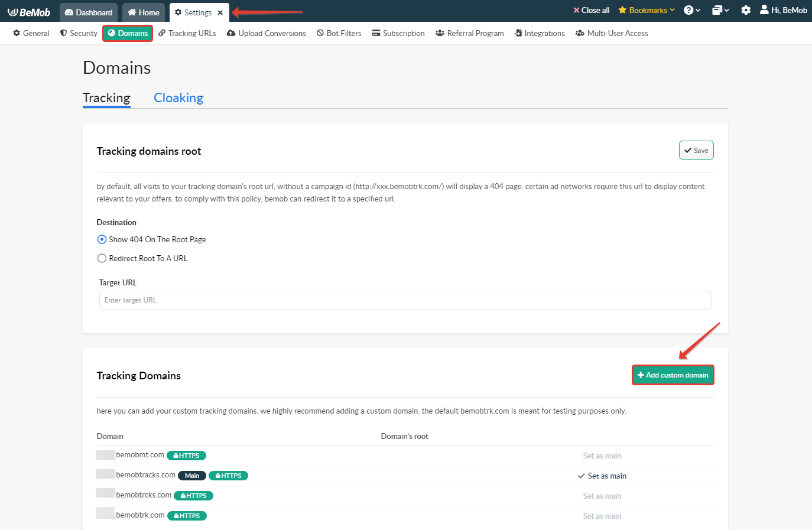Open the Domains settings section
This screenshot has width=812, height=530.
[128, 33]
